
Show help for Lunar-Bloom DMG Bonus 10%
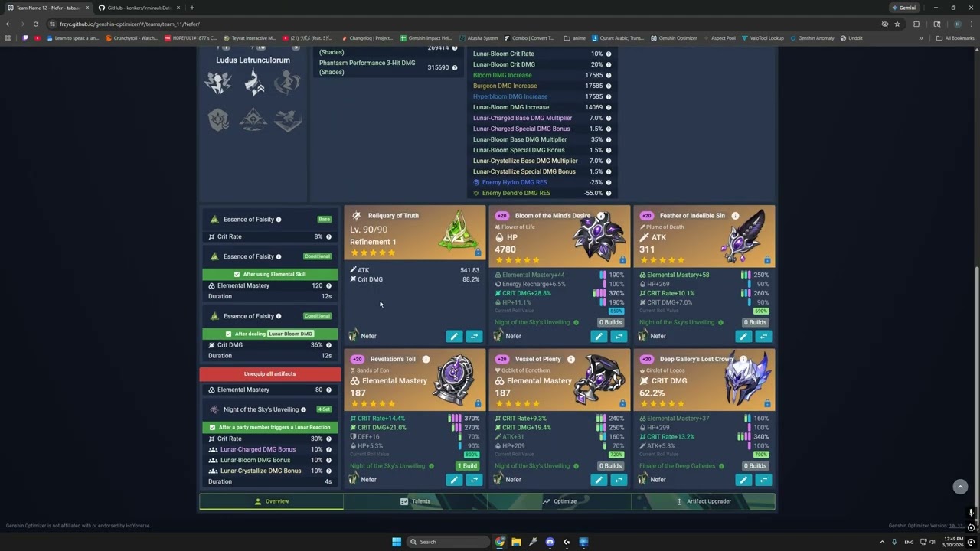click(x=328, y=460)
